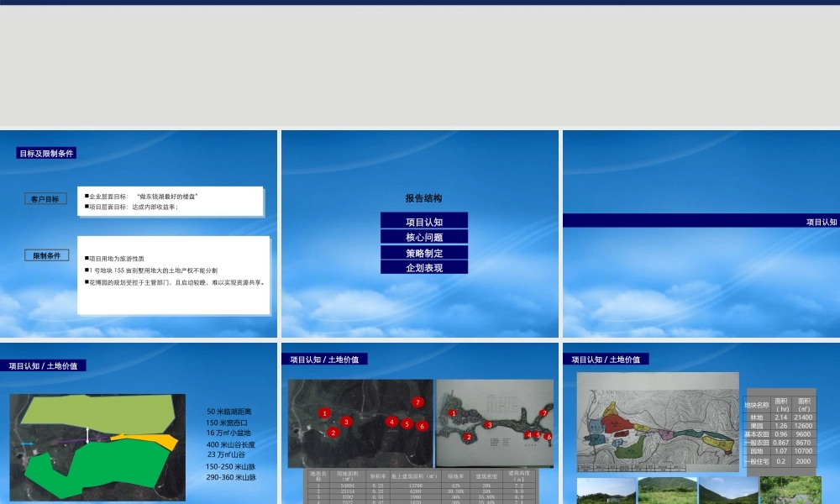Click the 林地 row in the land-type table
This screenshot has height=504, width=840.
[780, 417]
